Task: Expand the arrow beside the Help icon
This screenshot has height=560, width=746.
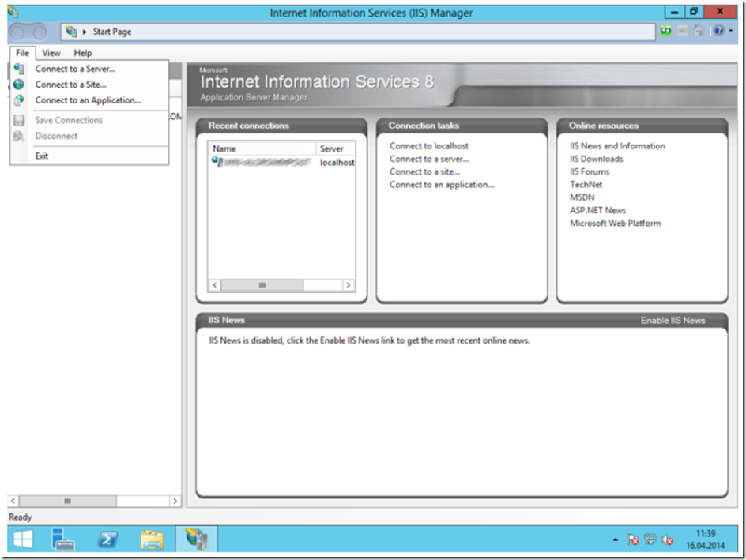Action: click(x=731, y=32)
